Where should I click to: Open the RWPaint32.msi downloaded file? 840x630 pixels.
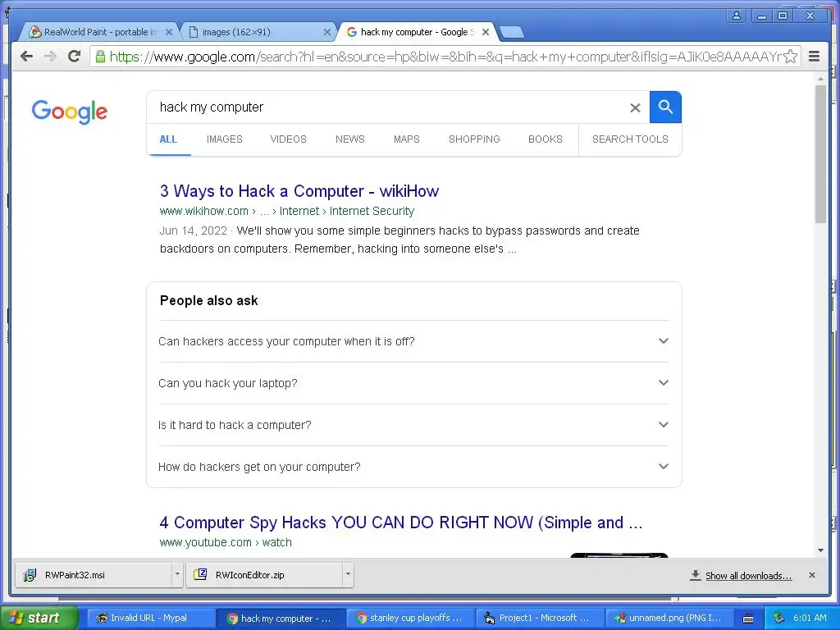(94, 575)
